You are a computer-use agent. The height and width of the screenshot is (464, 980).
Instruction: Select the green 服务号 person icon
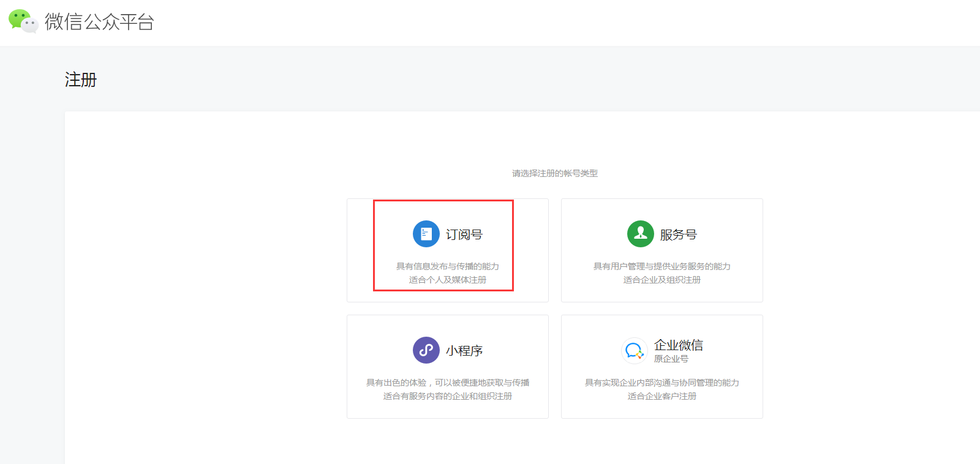tap(641, 234)
